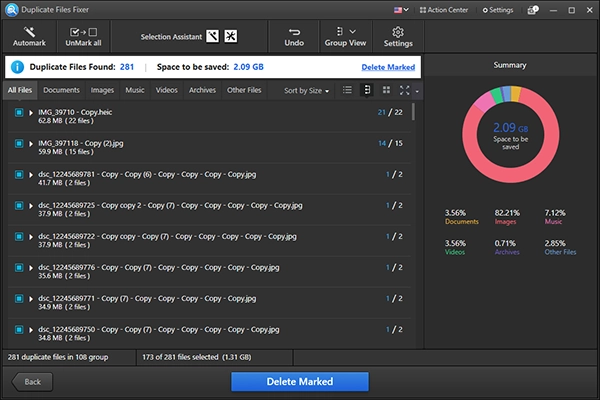The width and height of the screenshot is (600, 400).
Task: Click the Automark wand icon
Action: tap(29, 32)
